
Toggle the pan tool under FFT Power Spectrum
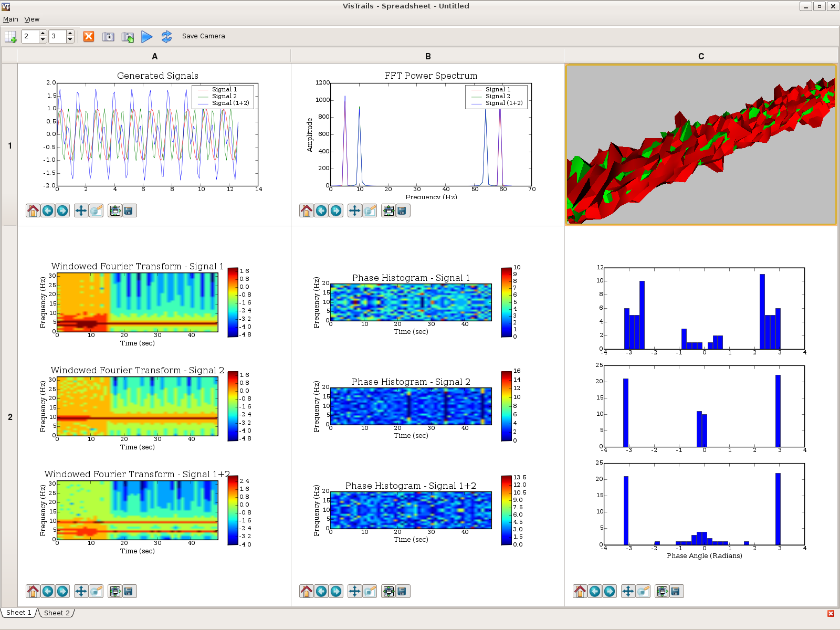355,211
